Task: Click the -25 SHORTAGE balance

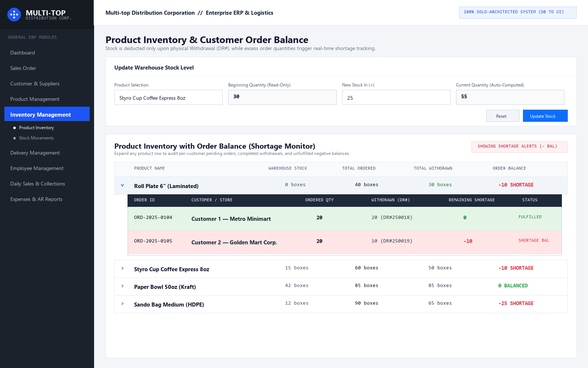Action: point(516,303)
